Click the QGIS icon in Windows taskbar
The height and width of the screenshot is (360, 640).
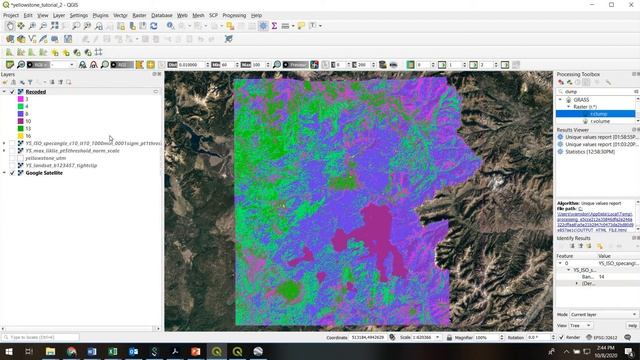coord(217,351)
